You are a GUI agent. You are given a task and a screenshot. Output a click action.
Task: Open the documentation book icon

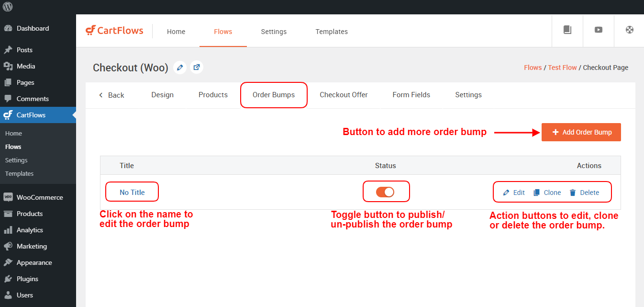[x=567, y=30]
